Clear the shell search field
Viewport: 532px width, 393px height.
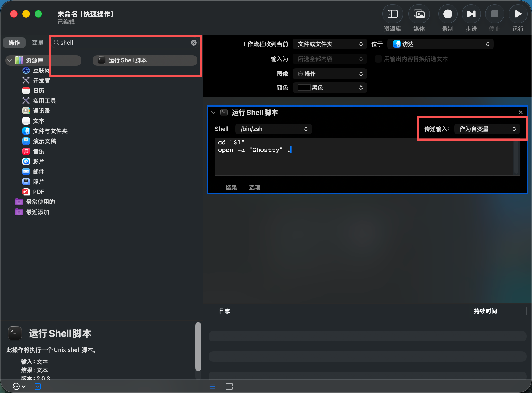(194, 43)
